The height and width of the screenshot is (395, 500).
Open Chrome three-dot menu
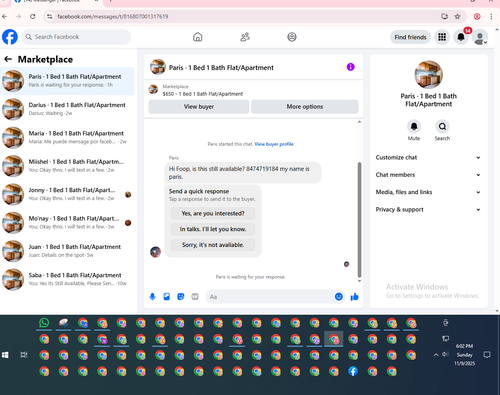[491, 16]
